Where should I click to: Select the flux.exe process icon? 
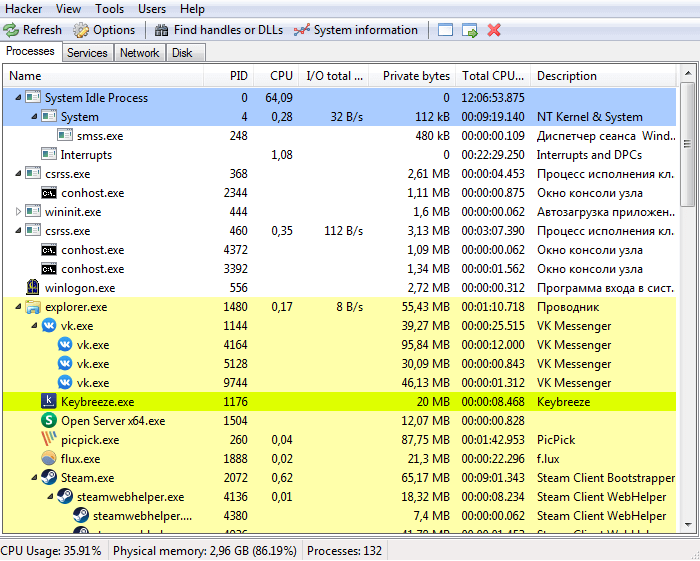coord(49,459)
